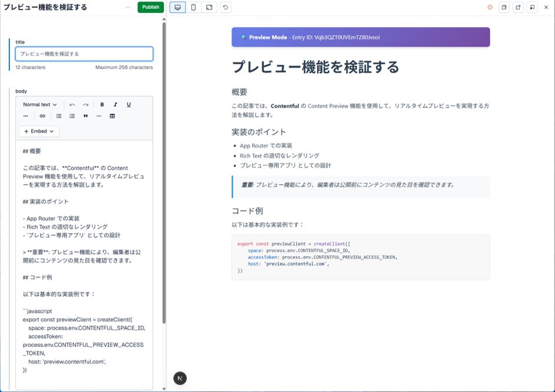Open entry actions ellipsis menu beside Publish
The width and height of the screenshot is (555, 392).
(128, 7)
